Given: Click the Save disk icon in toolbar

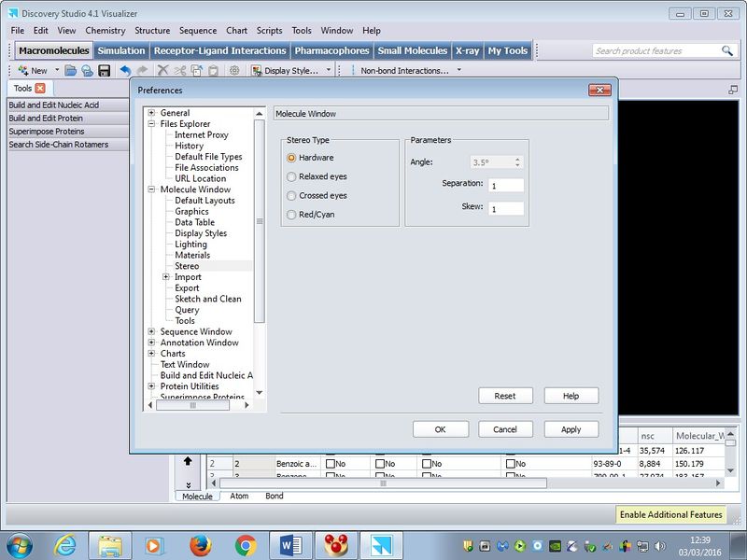Looking at the screenshot, I should tap(104, 70).
